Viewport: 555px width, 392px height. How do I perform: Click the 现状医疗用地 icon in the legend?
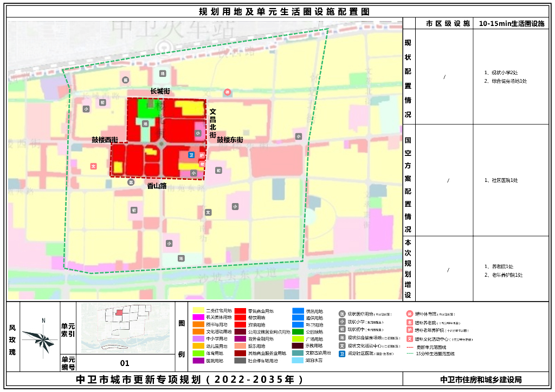point(342,313)
